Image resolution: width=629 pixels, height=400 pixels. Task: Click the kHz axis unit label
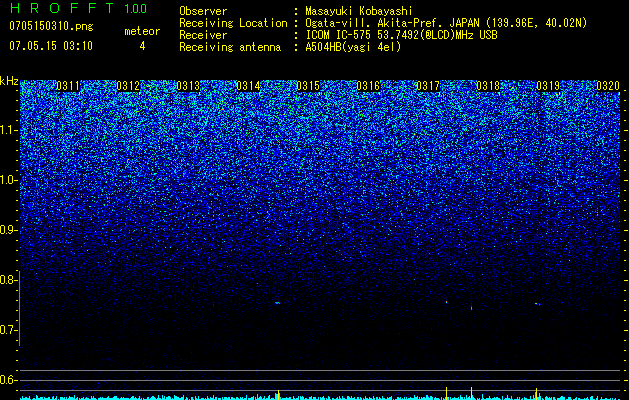(9, 81)
